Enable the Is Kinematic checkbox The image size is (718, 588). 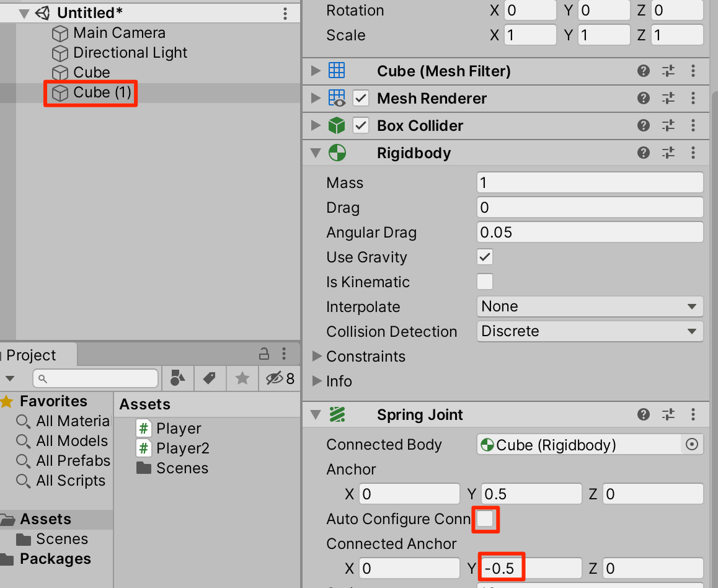(x=485, y=282)
